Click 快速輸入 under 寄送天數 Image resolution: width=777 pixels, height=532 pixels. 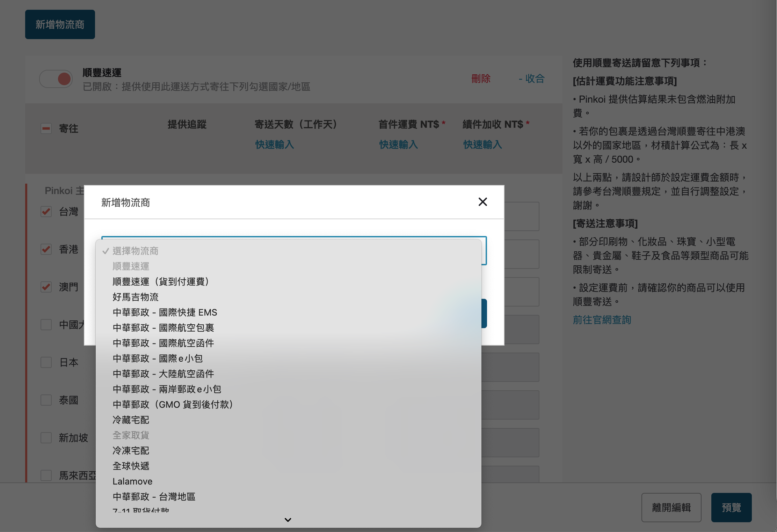click(274, 145)
